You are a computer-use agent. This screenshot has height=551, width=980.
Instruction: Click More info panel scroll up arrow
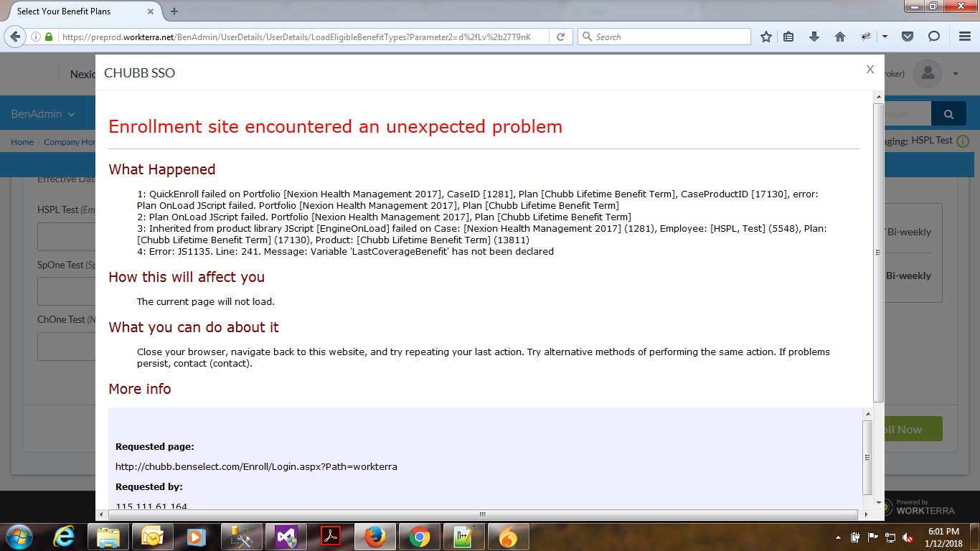click(867, 414)
